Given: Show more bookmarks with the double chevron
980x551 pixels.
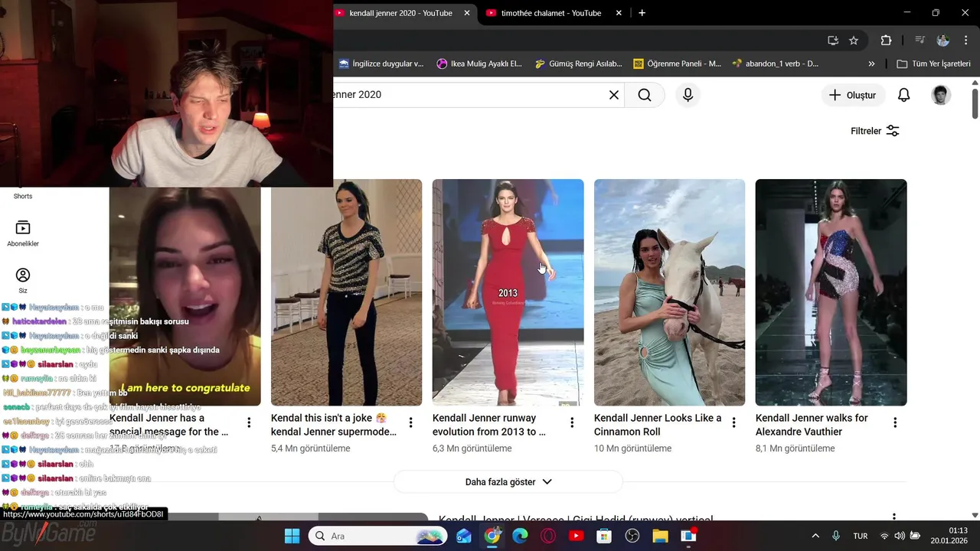Looking at the screenshot, I should click(871, 64).
